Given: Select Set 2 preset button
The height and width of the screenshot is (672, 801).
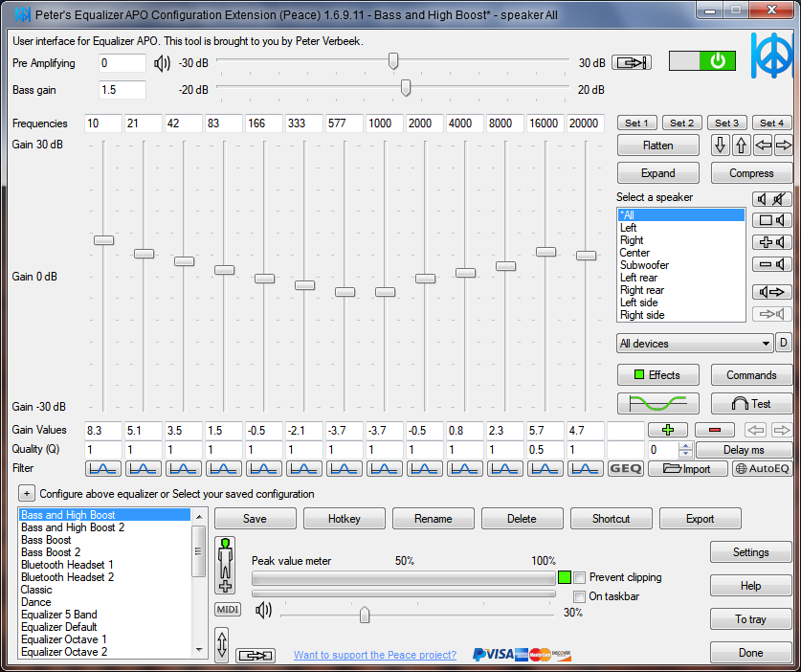Looking at the screenshot, I should pos(682,123).
